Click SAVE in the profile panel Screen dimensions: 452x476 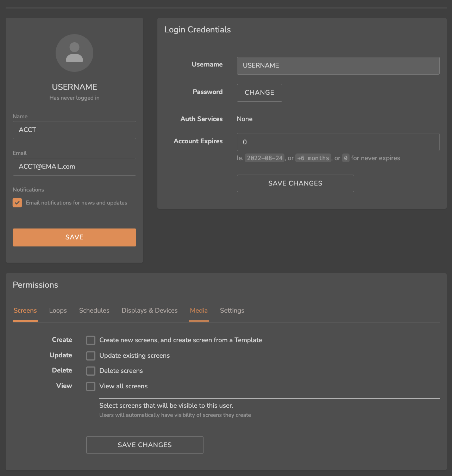pyautogui.click(x=74, y=237)
